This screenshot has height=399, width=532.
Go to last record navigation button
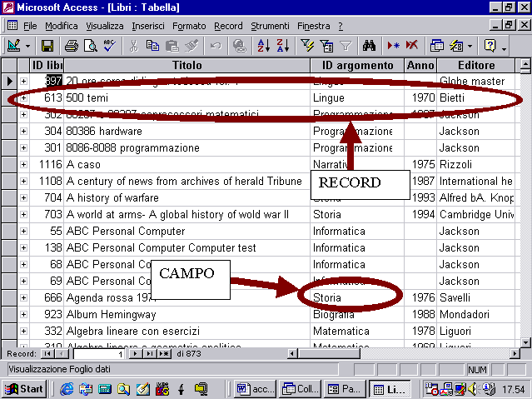click(x=148, y=354)
